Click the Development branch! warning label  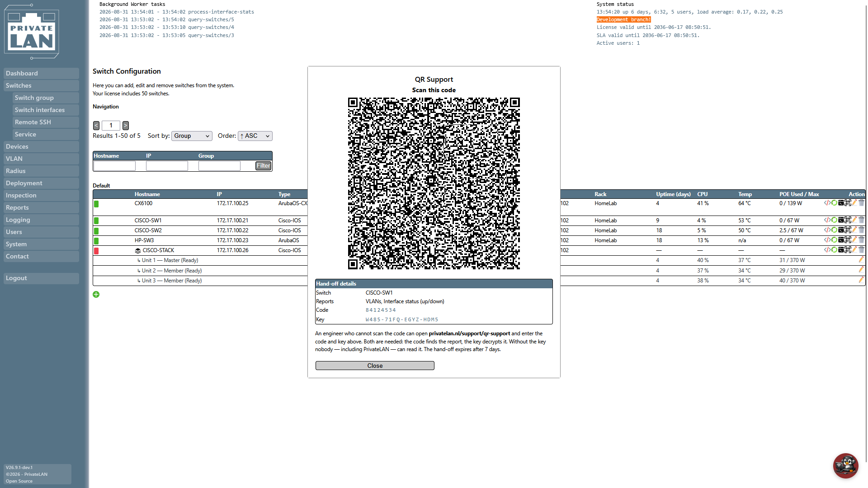(623, 19)
